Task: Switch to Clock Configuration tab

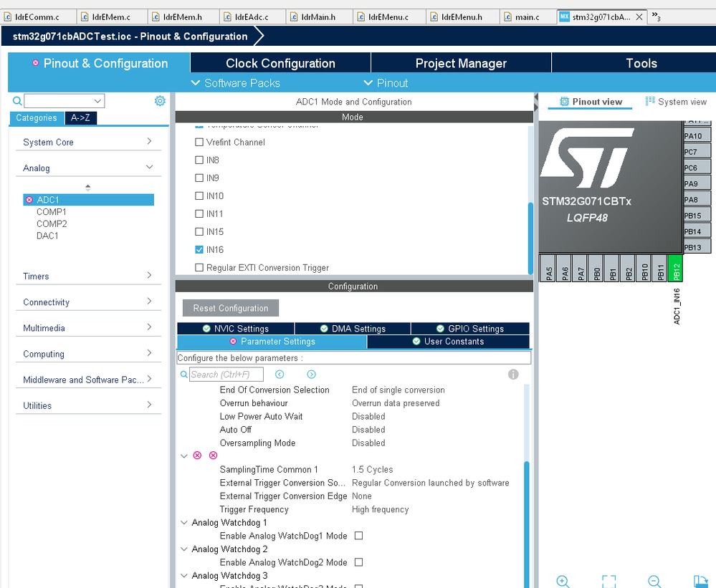Action: tap(280, 64)
